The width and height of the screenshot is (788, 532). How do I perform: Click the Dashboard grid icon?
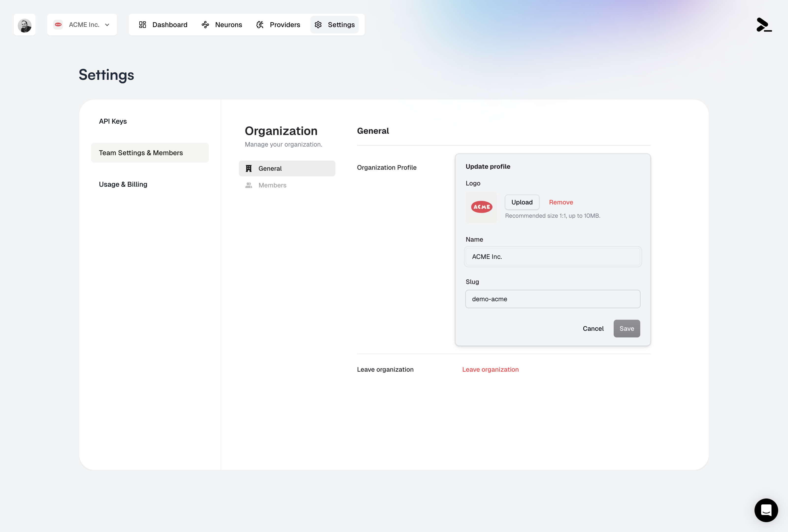tap(142, 25)
